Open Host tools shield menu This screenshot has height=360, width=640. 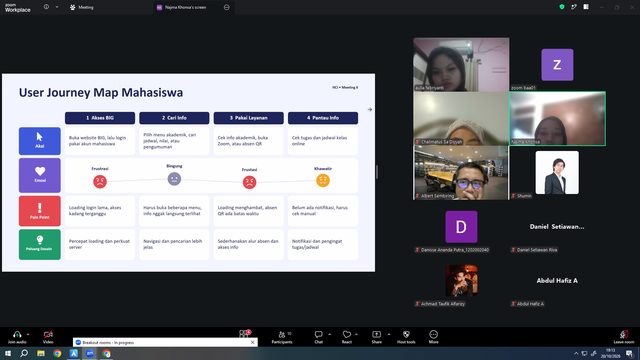(406, 337)
